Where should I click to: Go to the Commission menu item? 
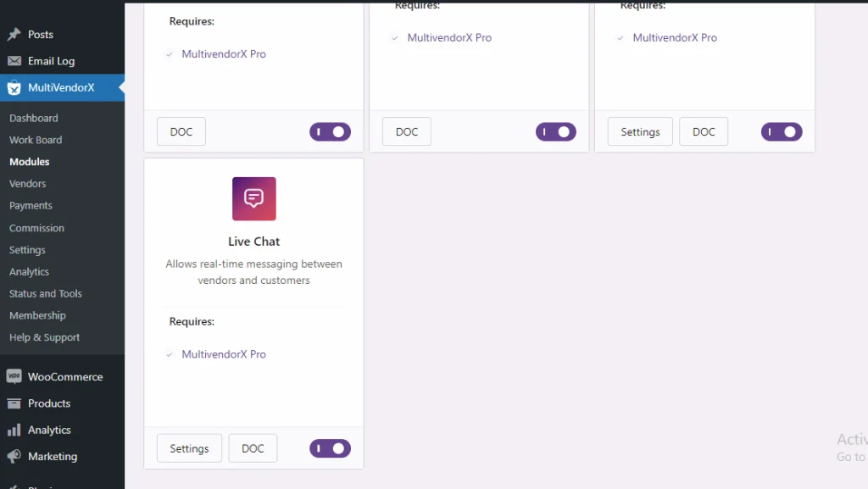pos(36,228)
